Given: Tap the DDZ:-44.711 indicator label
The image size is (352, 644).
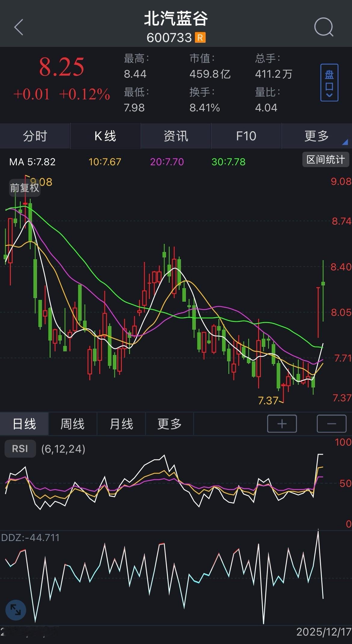Looking at the screenshot, I should [30, 537].
